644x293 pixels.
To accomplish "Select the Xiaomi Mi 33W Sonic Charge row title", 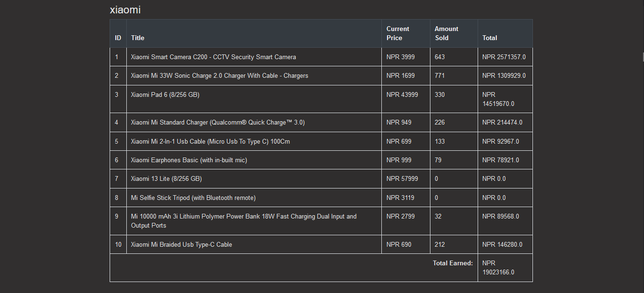I will pyautogui.click(x=254, y=75).
